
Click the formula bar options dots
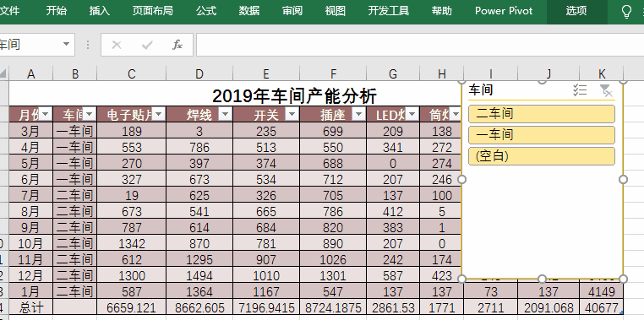88,45
